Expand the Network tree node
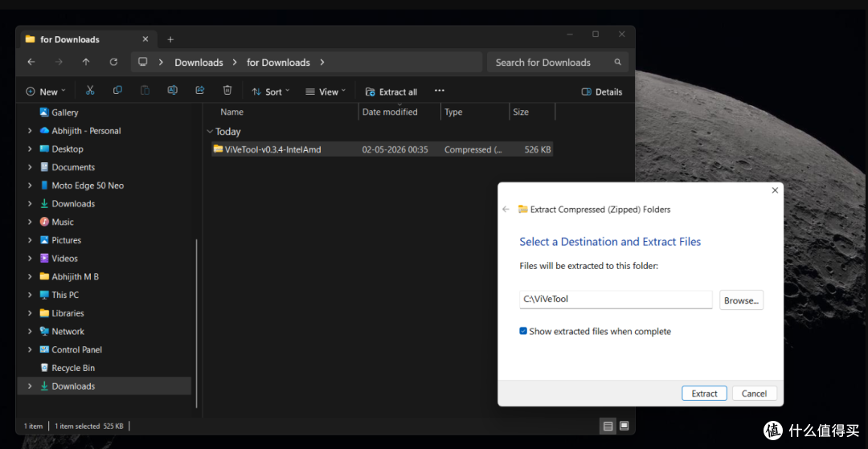This screenshot has width=868, height=449. point(30,332)
